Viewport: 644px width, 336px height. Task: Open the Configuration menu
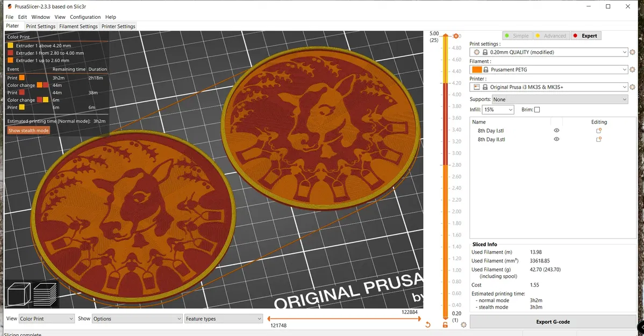(85, 17)
